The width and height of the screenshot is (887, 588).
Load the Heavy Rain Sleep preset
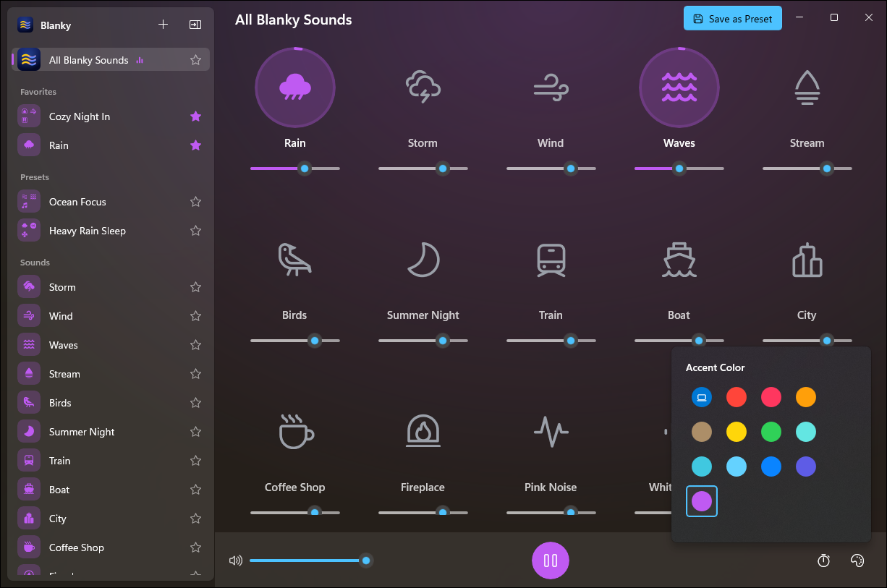point(111,231)
